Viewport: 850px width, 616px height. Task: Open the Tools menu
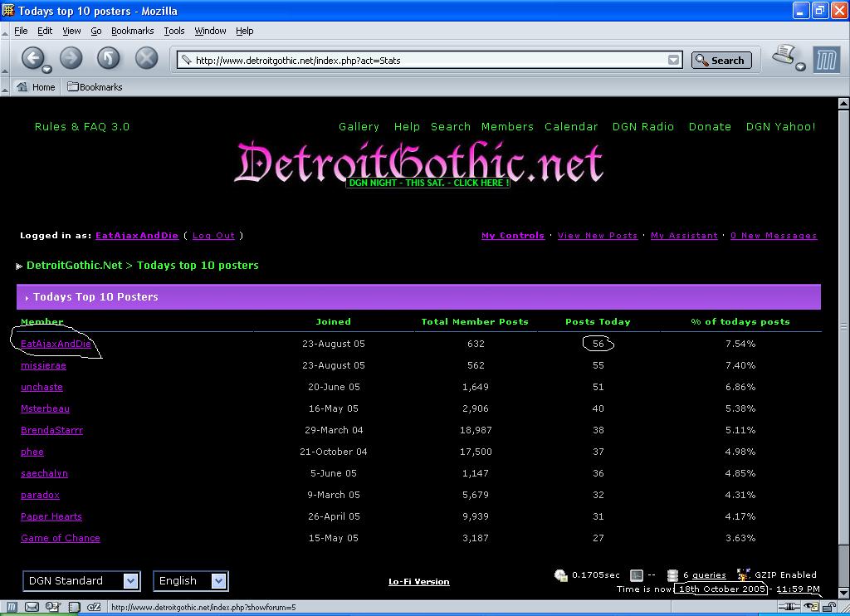pos(174,31)
